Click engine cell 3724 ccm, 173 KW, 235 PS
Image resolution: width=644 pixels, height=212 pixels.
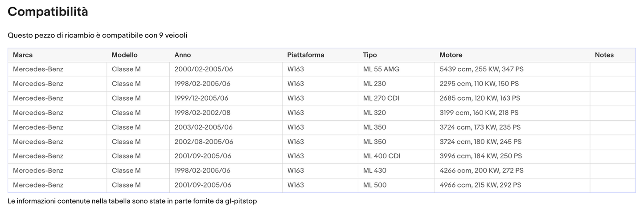480,127
